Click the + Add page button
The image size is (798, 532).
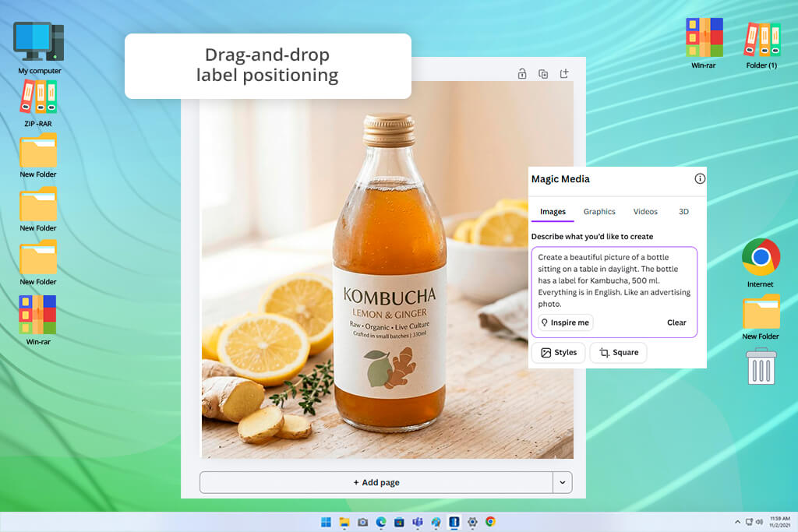point(376,482)
